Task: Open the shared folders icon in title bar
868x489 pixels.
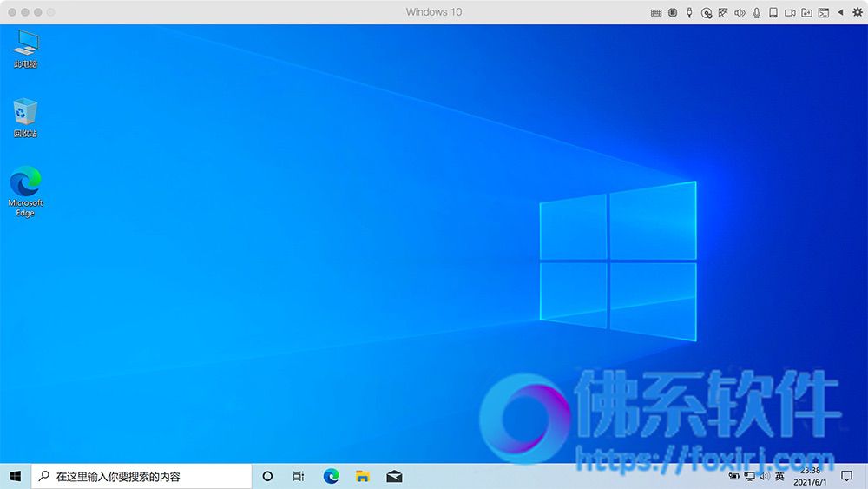Action: pos(807,12)
